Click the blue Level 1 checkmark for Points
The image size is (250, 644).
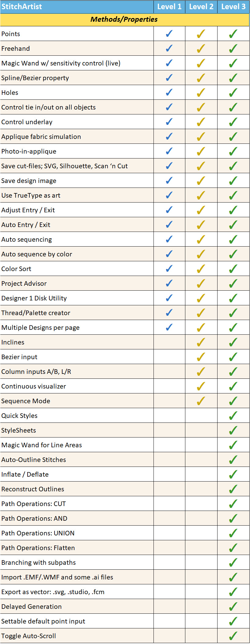pyautogui.click(x=169, y=34)
